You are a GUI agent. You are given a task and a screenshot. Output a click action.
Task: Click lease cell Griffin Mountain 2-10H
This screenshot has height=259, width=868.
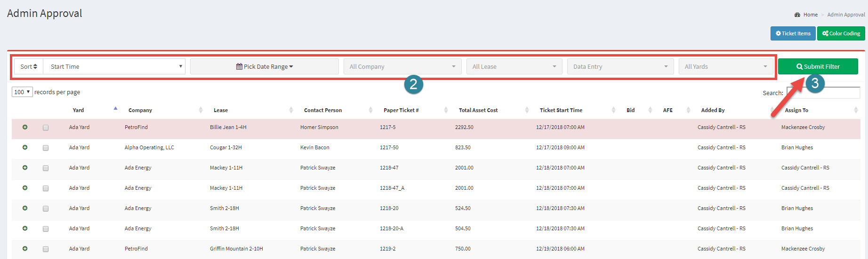click(x=236, y=249)
